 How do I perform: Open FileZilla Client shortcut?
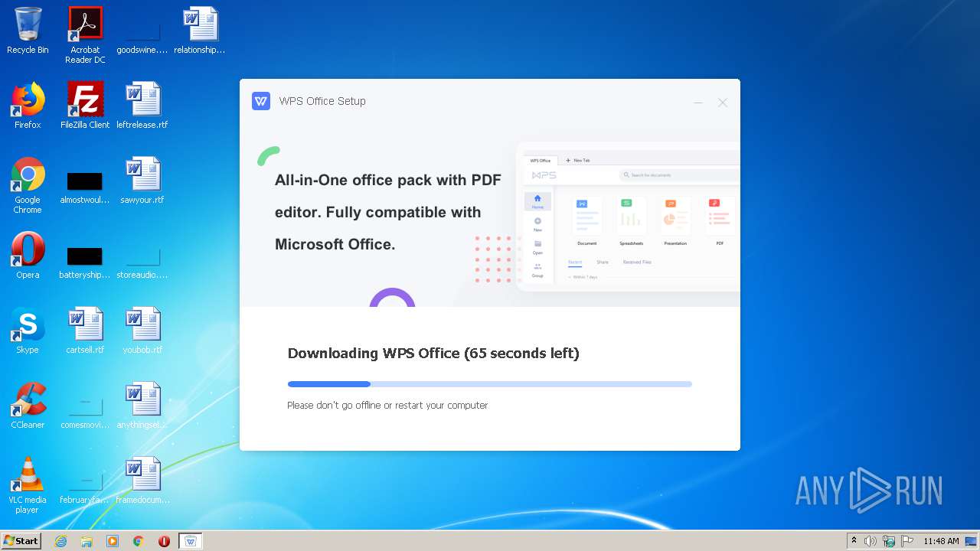(x=85, y=106)
